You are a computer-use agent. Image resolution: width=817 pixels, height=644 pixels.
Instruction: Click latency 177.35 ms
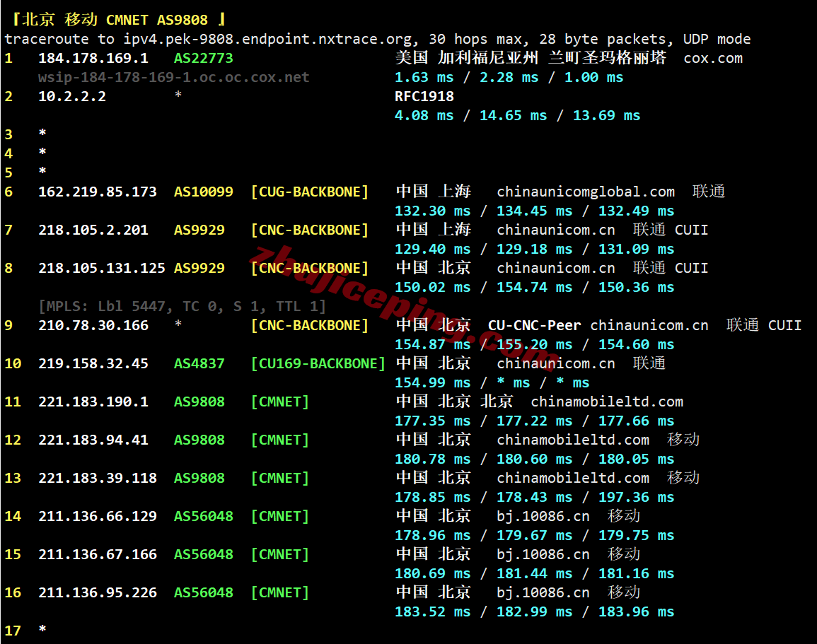coord(432,421)
